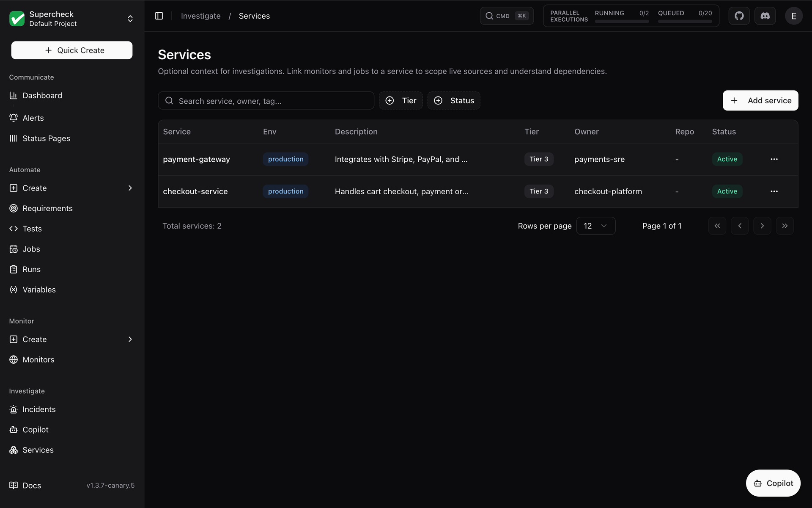Open row actions for checkout-service
The height and width of the screenshot is (508, 812).
pos(774,191)
